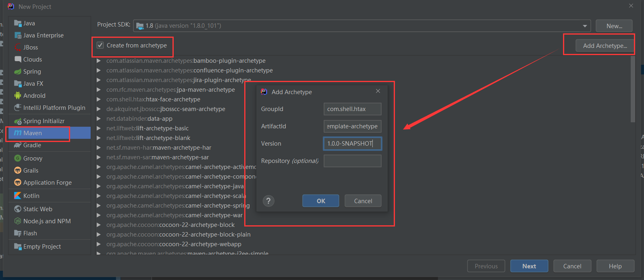The height and width of the screenshot is (280, 644).
Task: Click the Application Forge icon
Action: coord(18,183)
